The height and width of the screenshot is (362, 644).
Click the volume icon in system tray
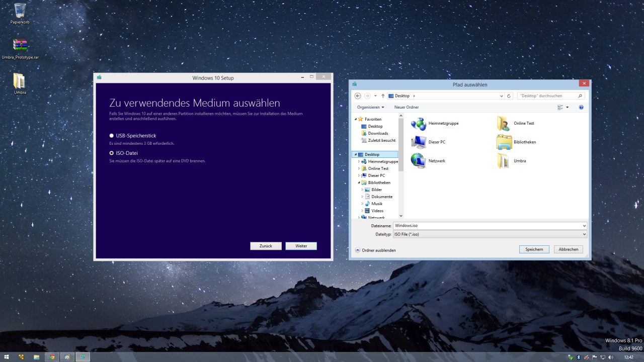(x=611, y=357)
